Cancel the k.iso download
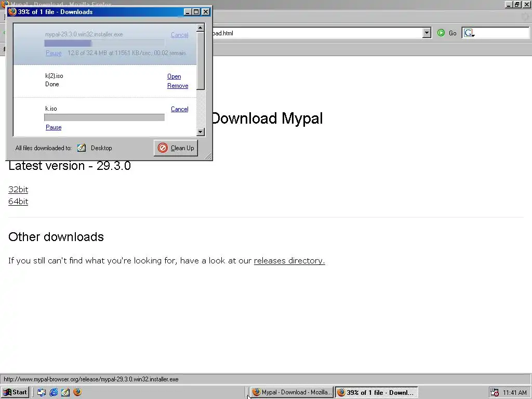This screenshot has width=532, height=399. (179, 109)
